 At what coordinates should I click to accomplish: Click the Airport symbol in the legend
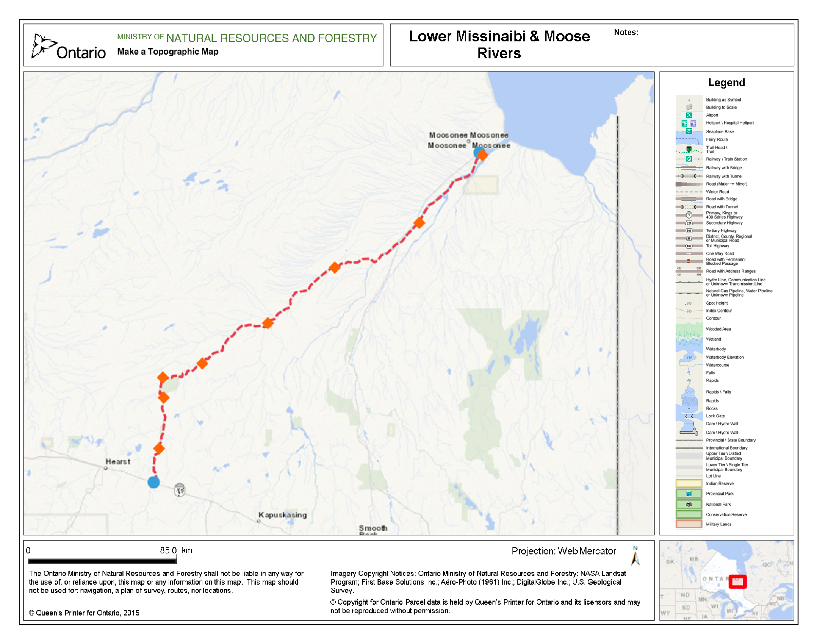click(689, 115)
